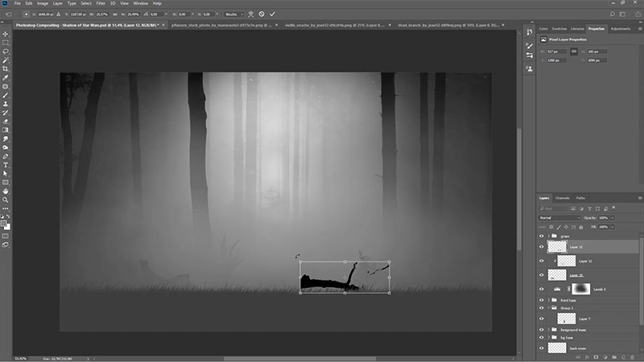
Task: Collapse the Group 1 folder
Action: pos(548,307)
